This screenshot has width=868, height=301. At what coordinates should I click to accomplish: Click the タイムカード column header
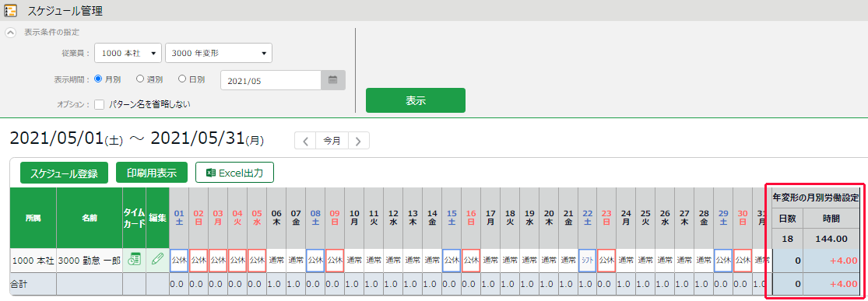(134, 218)
